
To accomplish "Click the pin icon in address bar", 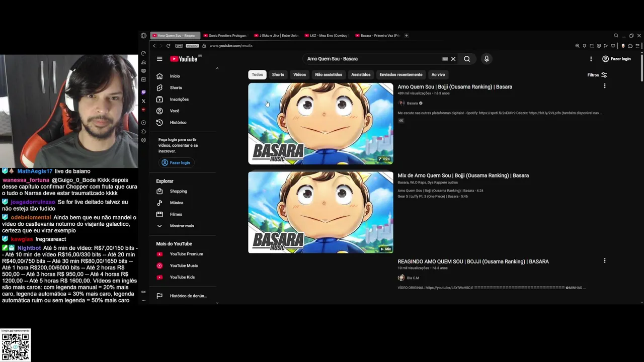I will (585, 46).
